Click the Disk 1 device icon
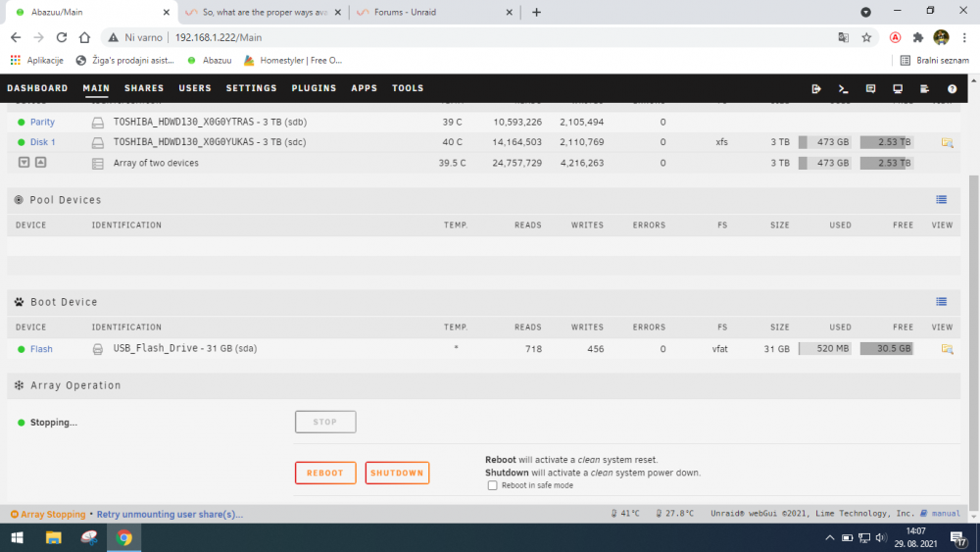Image resolution: width=980 pixels, height=552 pixels. click(97, 142)
